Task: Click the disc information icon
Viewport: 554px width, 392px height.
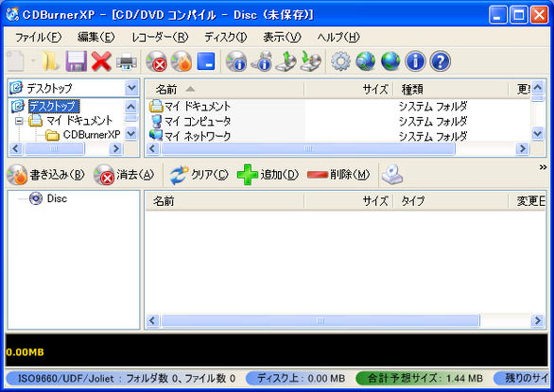Action: click(236, 61)
